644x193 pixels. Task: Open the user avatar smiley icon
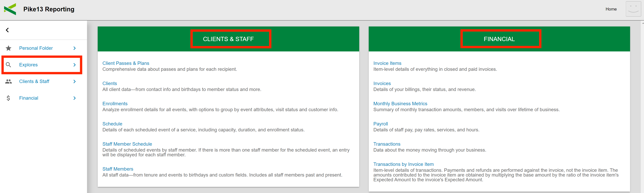633,9
